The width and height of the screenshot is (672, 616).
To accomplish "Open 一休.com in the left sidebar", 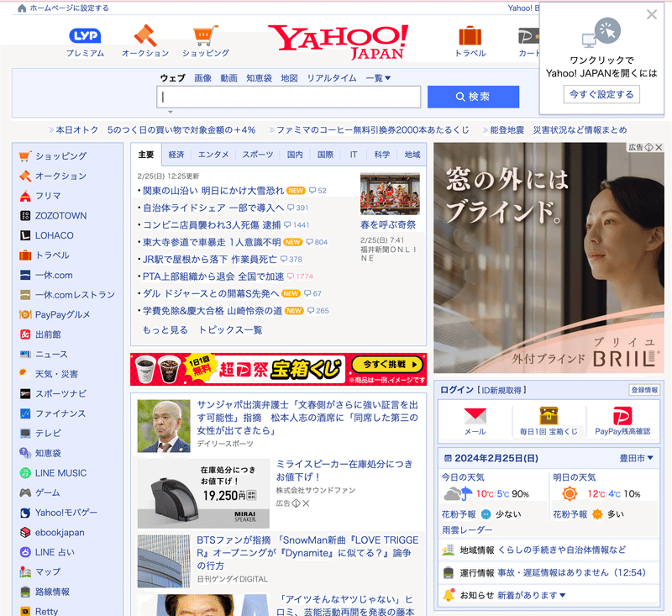I will pyautogui.click(x=54, y=275).
